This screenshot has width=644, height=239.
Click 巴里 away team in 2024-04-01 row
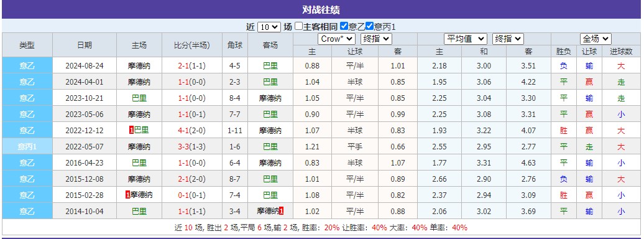click(x=270, y=82)
